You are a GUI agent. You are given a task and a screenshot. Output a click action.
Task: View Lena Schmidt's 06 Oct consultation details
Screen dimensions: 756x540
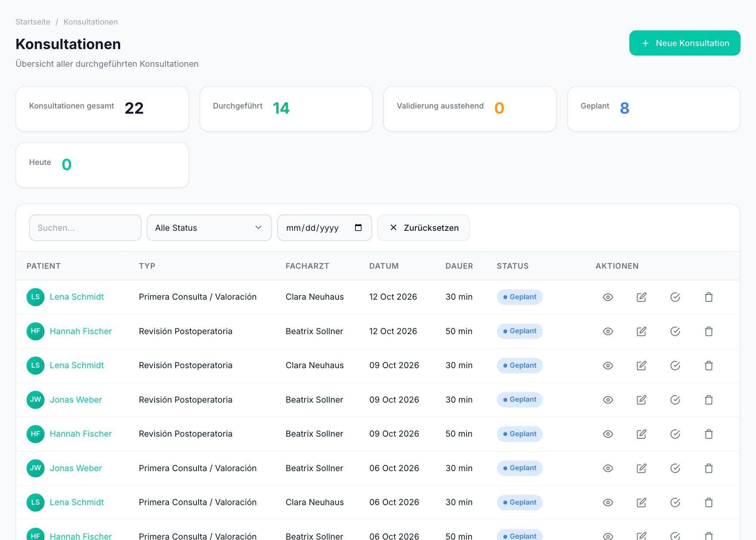[x=608, y=503]
